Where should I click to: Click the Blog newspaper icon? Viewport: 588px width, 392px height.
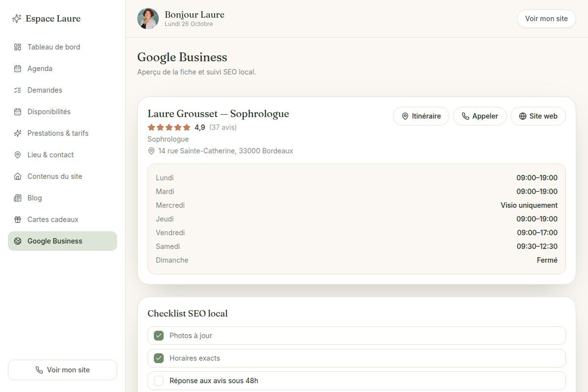click(18, 198)
